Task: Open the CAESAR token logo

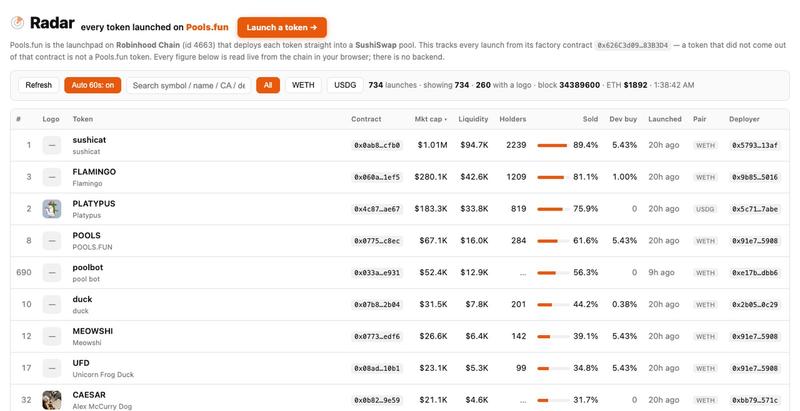Action: pyautogui.click(x=52, y=400)
